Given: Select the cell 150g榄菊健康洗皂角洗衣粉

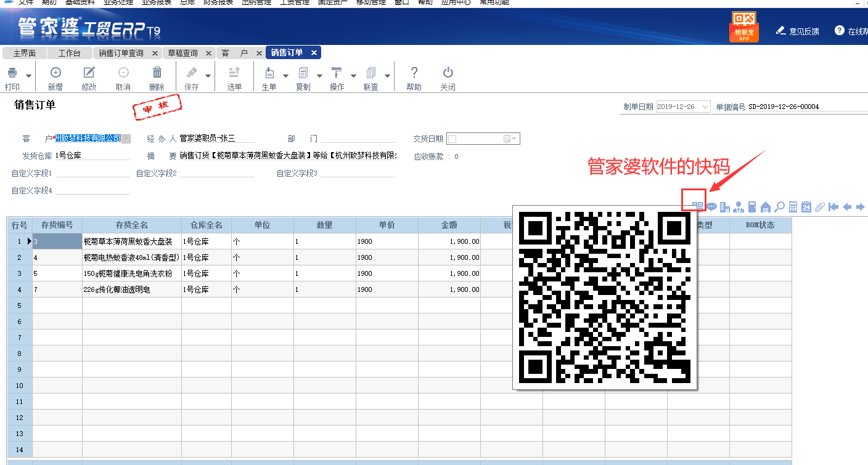Looking at the screenshot, I should click(x=132, y=273).
